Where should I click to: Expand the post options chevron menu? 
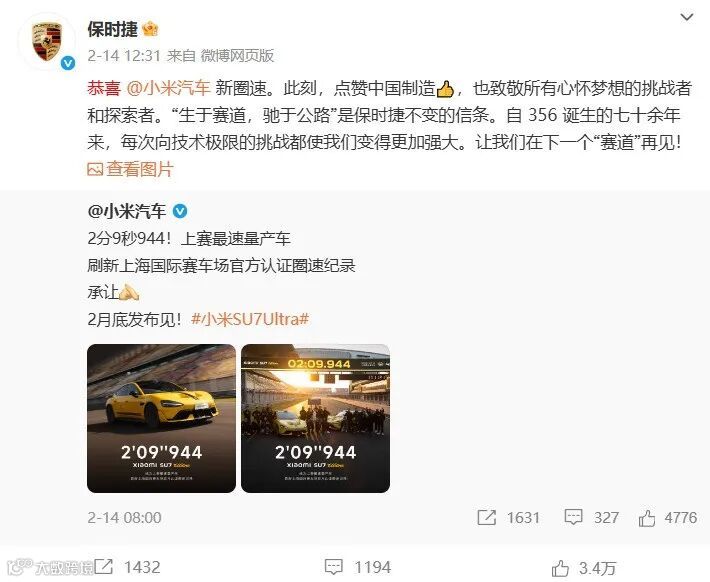coord(687,18)
